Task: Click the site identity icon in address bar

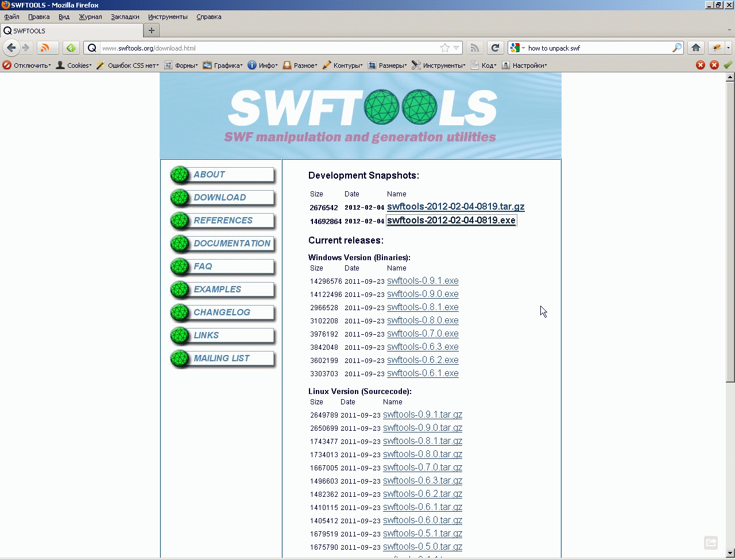Action: pyautogui.click(x=91, y=48)
